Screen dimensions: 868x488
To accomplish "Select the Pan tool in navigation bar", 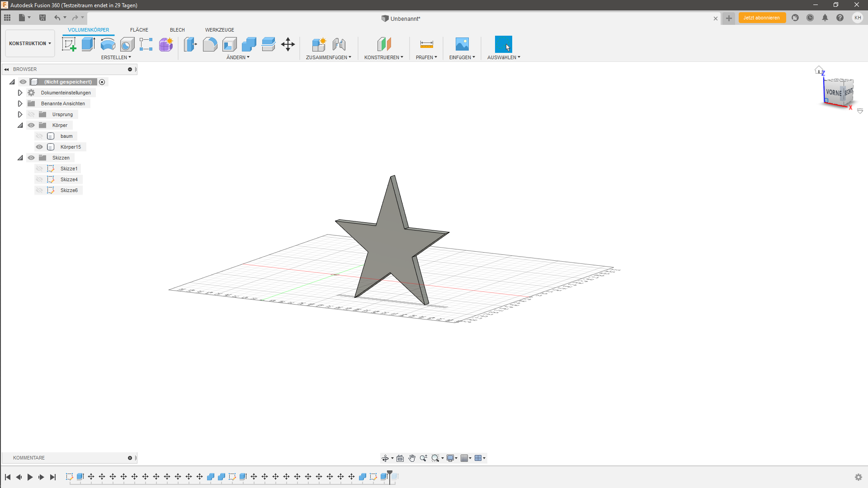I will pyautogui.click(x=412, y=458).
